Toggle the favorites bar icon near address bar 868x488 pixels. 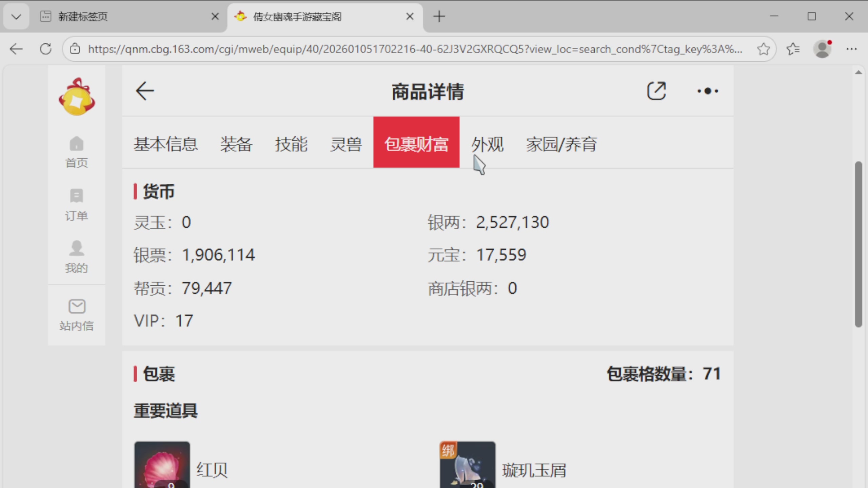793,49
